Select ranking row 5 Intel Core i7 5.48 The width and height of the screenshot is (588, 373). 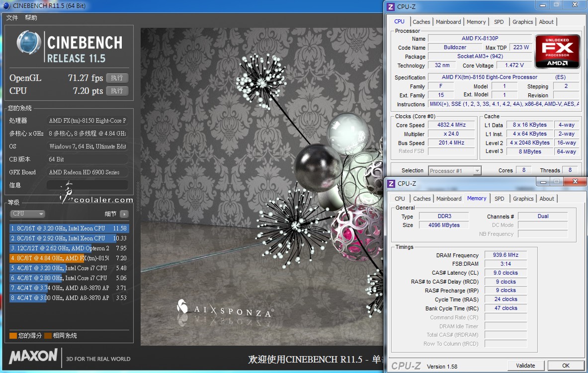pyautogui.click(x=69, y=268)
